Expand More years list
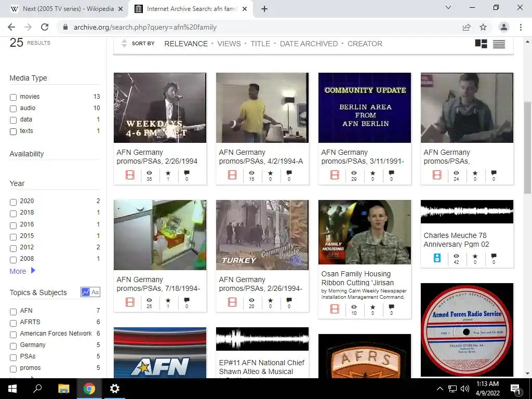Screen dimensions: 532x399 (x=22, y=271)
